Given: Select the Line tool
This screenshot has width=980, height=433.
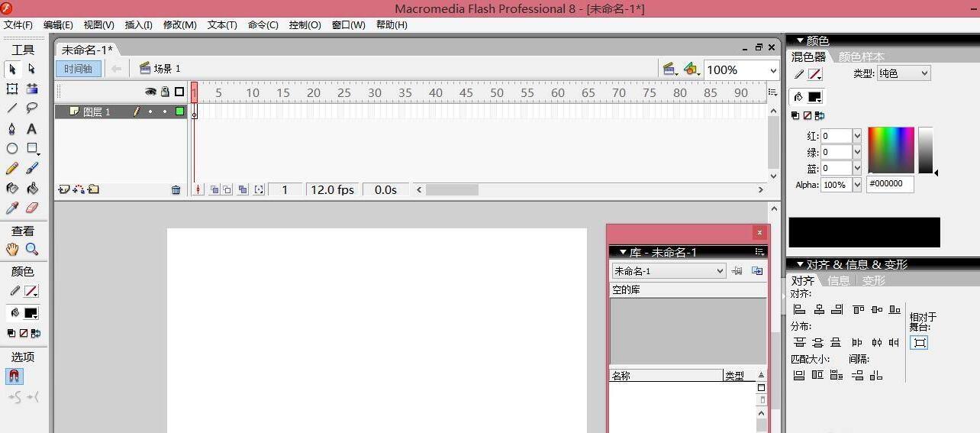Looking at the screenshot, I should tap(12, 108).
